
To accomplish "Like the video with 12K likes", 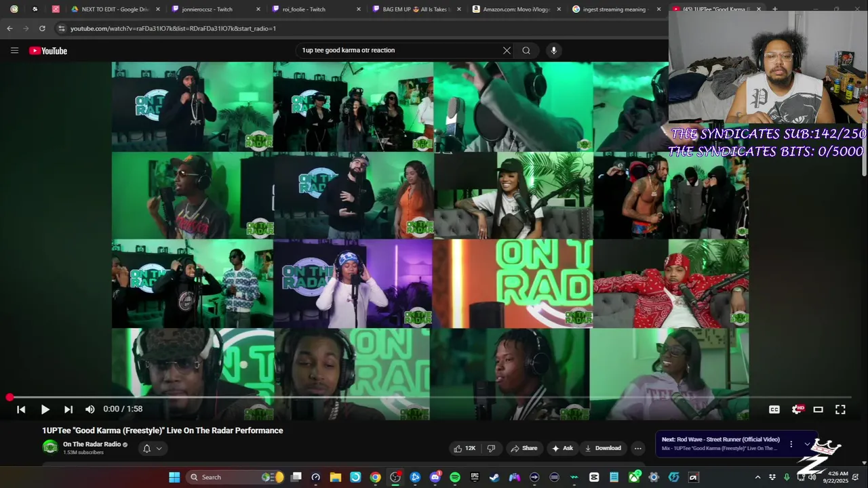I will (465, 448).
